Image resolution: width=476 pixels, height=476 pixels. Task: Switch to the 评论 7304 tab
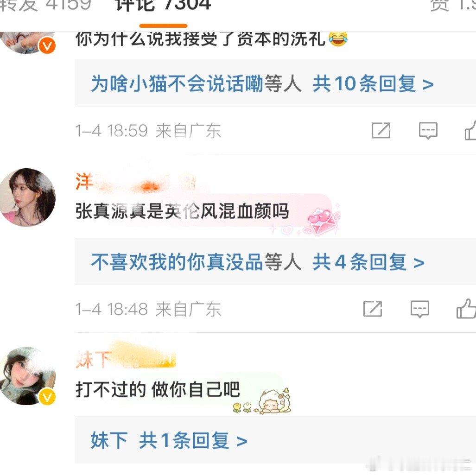[163, 6]
